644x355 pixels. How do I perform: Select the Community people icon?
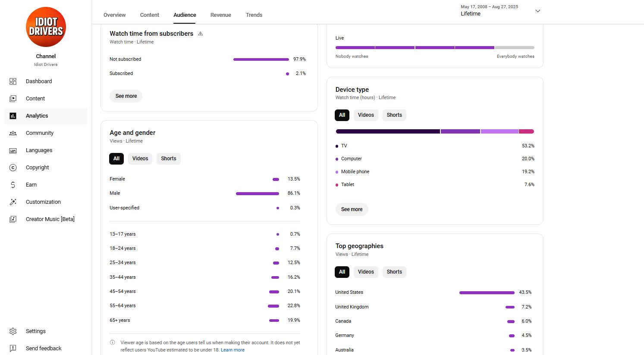point(13,133)
